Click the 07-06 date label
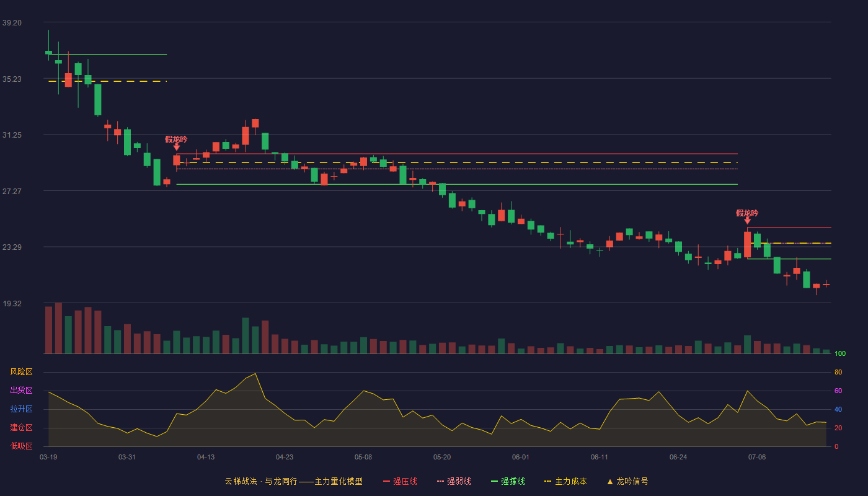868x496 pixels. (x=757, y=457)
